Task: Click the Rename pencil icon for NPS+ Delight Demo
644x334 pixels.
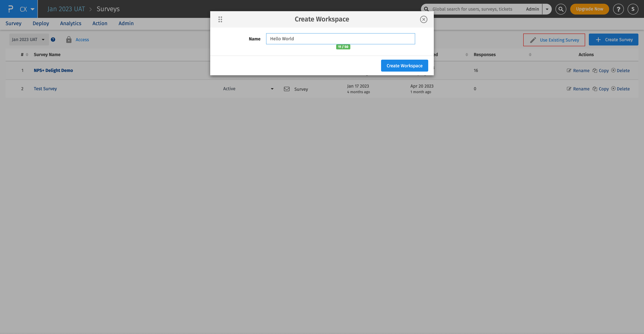Action: click(x=569, y=70)
